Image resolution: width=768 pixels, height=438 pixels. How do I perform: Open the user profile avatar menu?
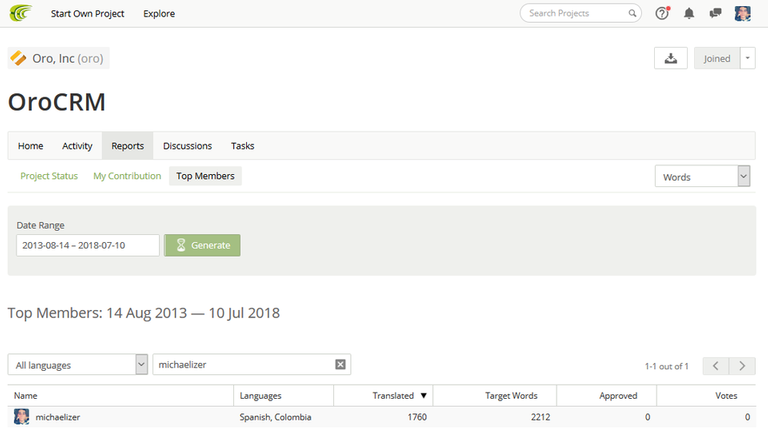[x=743, y=13]
